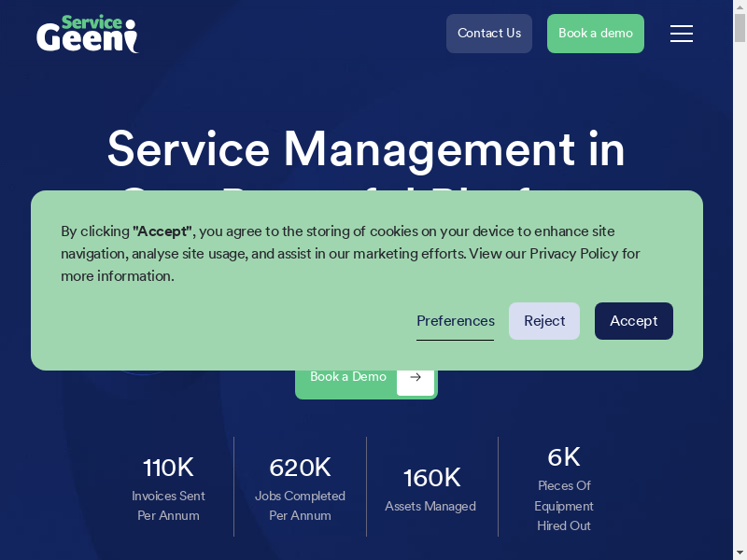Click the page scrollbar thumb
This screenshot has width=747, height=560.
click(740, 28)
